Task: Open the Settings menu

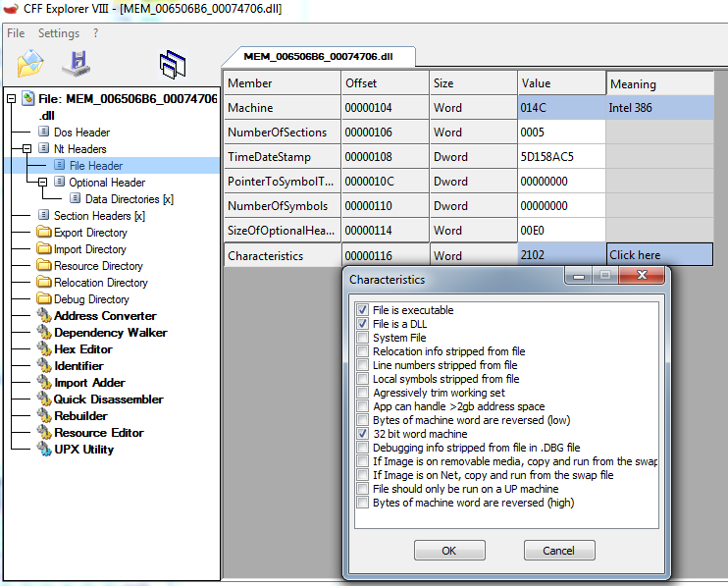Action: (x=59, y=33)
